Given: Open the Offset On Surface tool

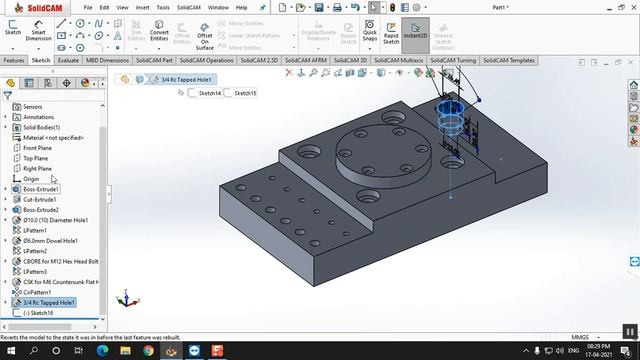Looking at the screenshot, I should click(x=204, y=36).
